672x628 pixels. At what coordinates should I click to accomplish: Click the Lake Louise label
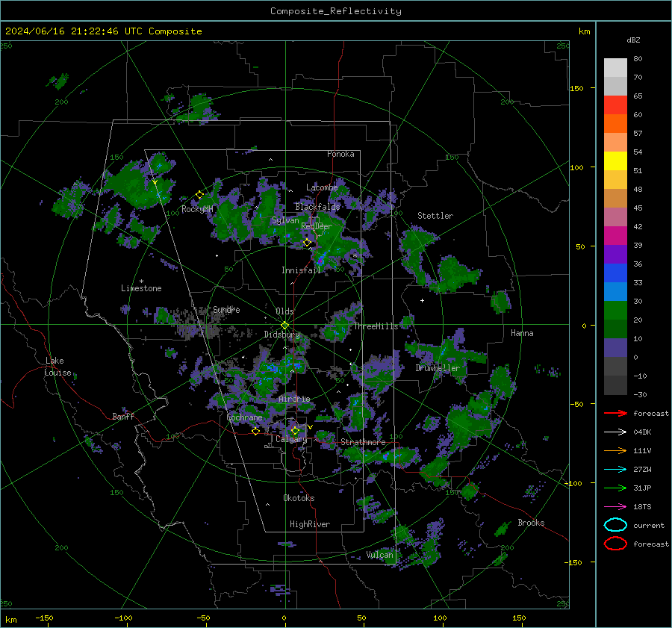tap(57, 367)
